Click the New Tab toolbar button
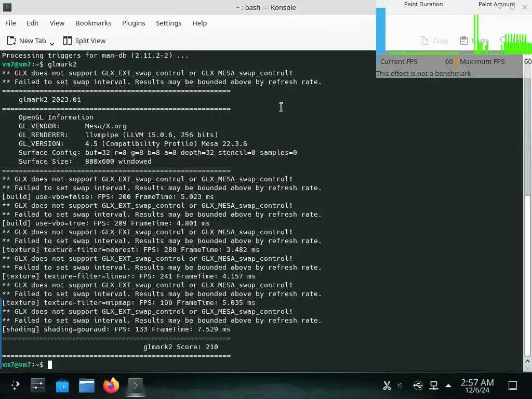 26,41
